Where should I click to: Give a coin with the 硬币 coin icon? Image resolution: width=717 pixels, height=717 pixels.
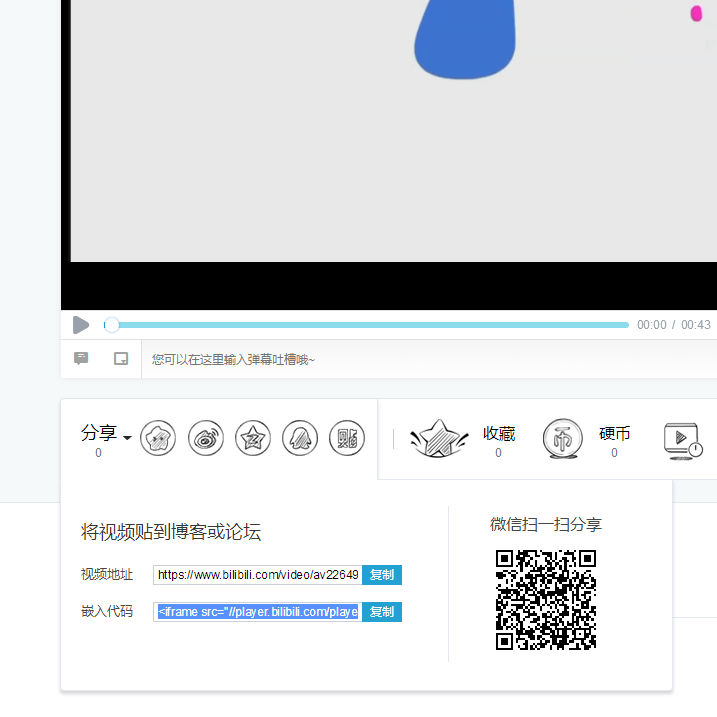coord(563,438)
